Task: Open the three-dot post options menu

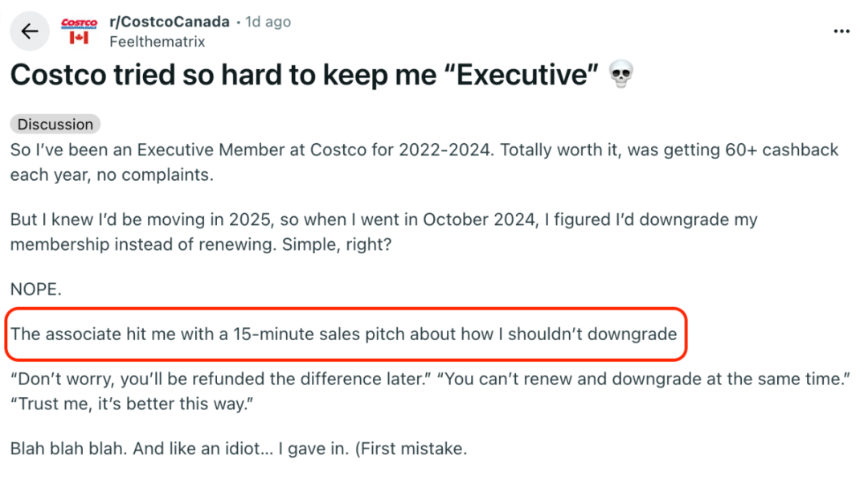Action: [x=841, y=31]
